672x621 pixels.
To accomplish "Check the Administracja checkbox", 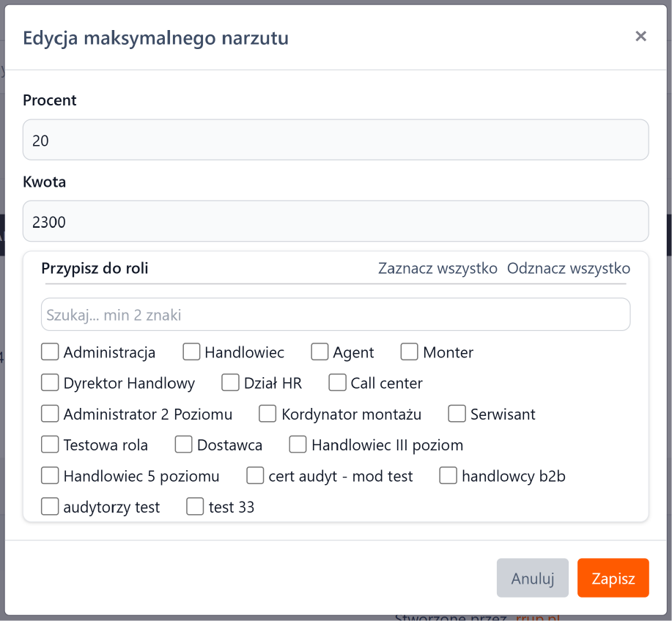I will click(x=50, y=352).
